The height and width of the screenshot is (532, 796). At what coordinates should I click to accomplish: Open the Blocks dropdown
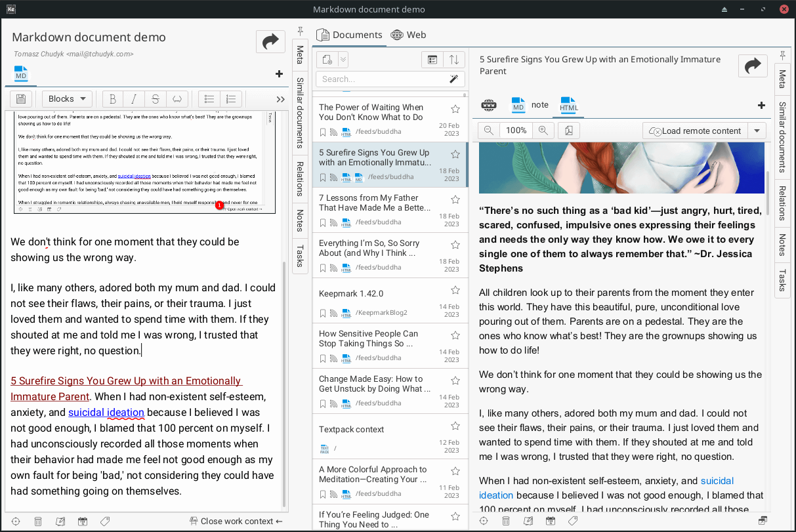[67, 99]
